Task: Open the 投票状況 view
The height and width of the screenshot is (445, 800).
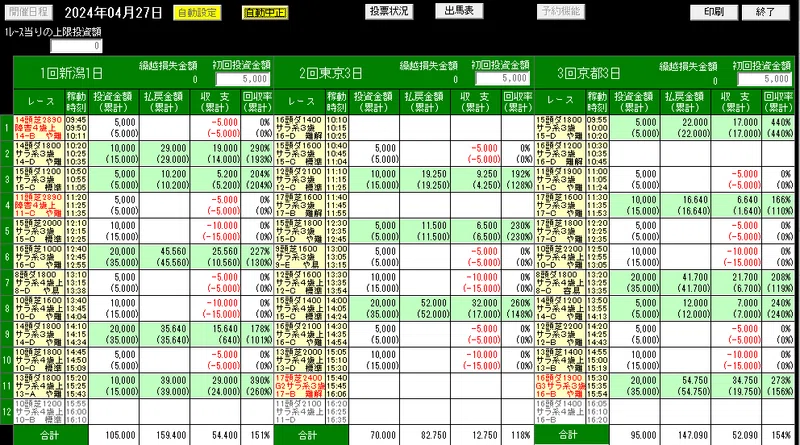Action: (x=389, y=12)
